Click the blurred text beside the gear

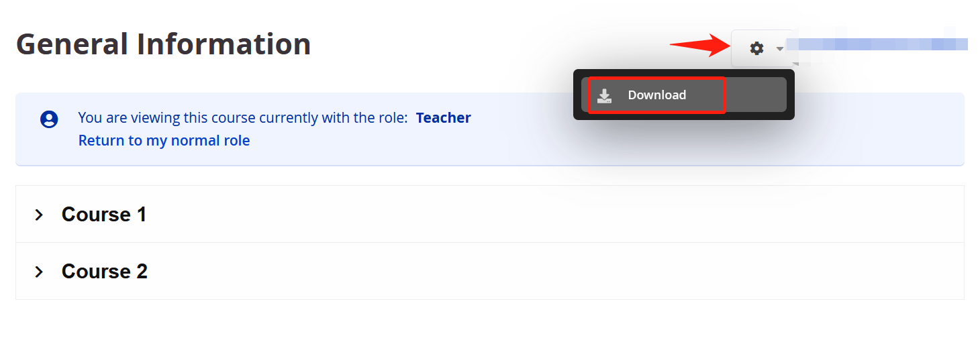tap(877, 44)
